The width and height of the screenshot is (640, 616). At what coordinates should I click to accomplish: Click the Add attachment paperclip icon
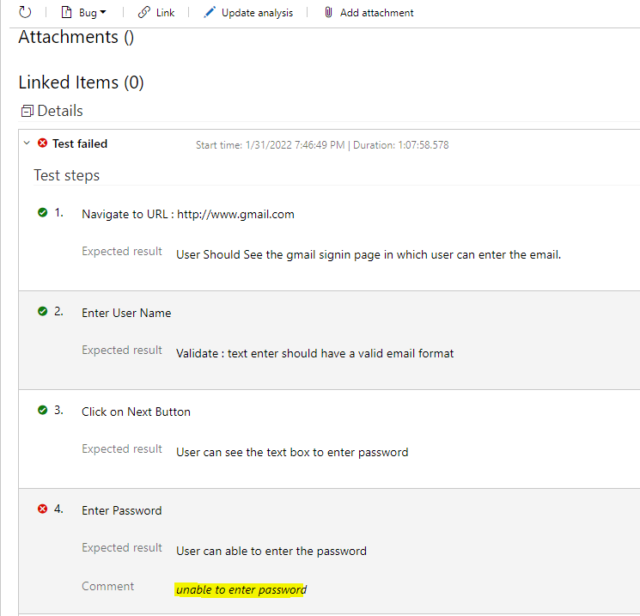pos(328,12)
